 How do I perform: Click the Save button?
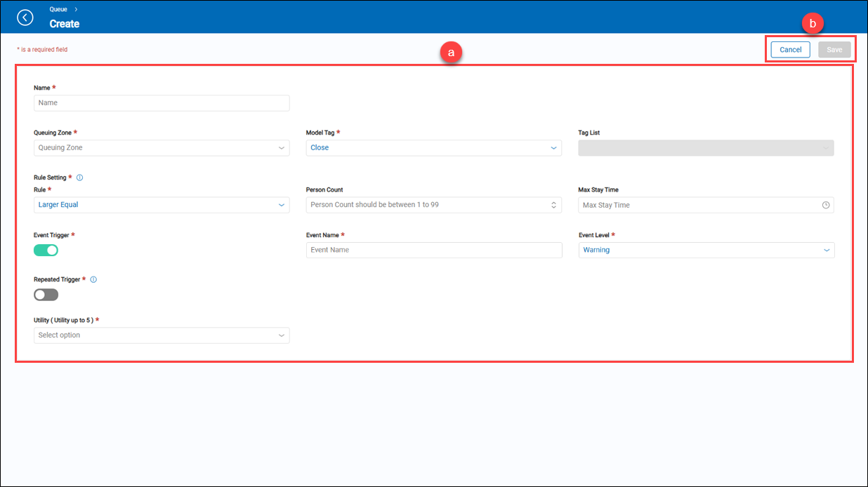point(834,50)
